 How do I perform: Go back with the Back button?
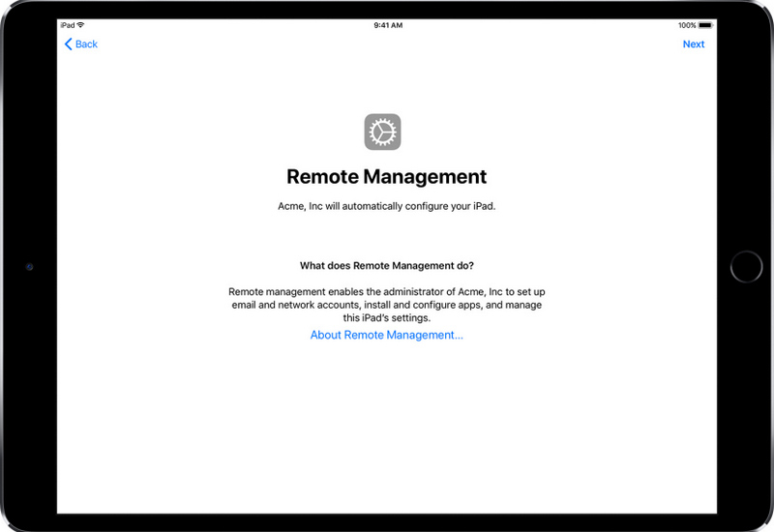(x=81, y=44)
